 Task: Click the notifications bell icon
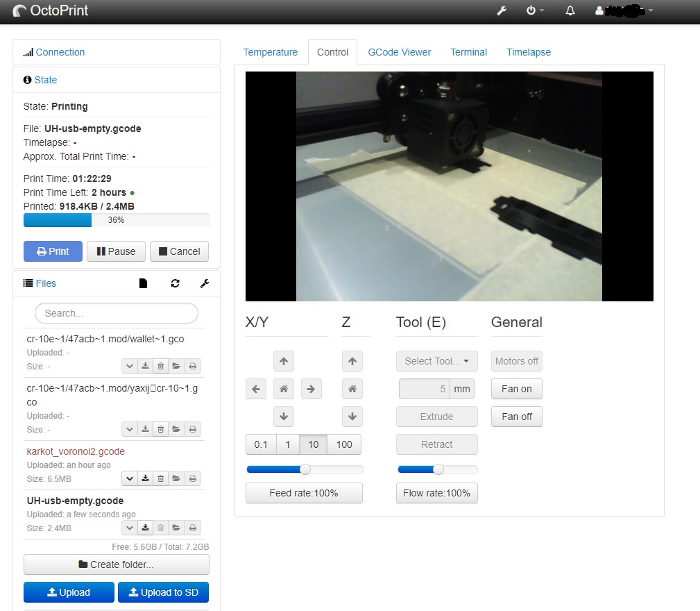pos(570,10)
